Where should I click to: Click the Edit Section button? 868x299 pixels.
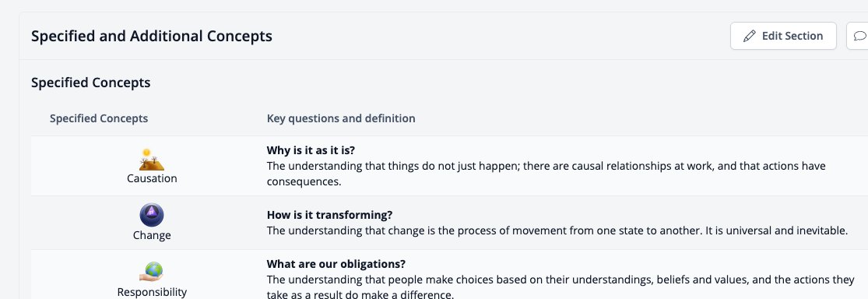[x=783, y=36]
